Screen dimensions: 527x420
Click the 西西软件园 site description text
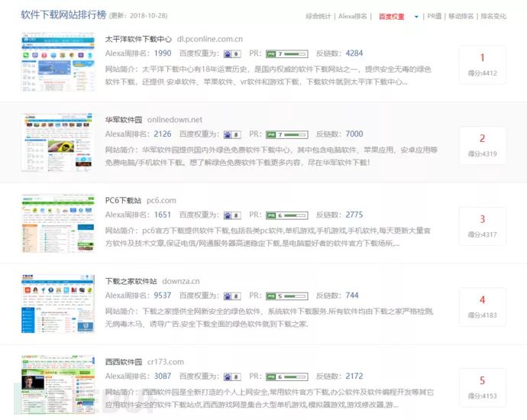coord(270,398)
